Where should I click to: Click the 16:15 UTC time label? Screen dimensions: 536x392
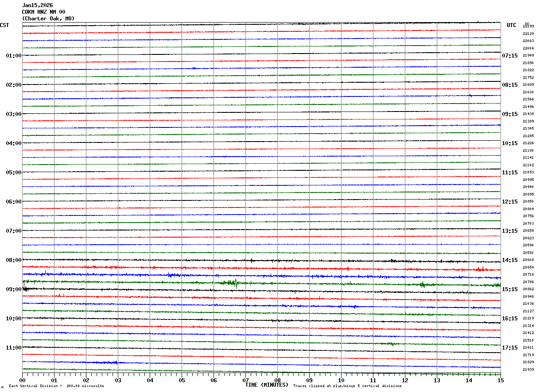click(510, 319)
